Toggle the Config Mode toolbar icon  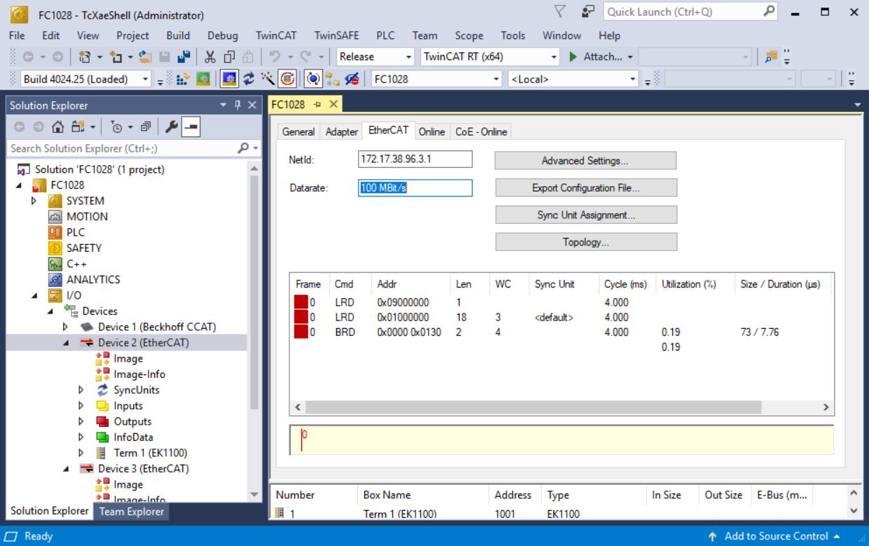pos(229,79)
